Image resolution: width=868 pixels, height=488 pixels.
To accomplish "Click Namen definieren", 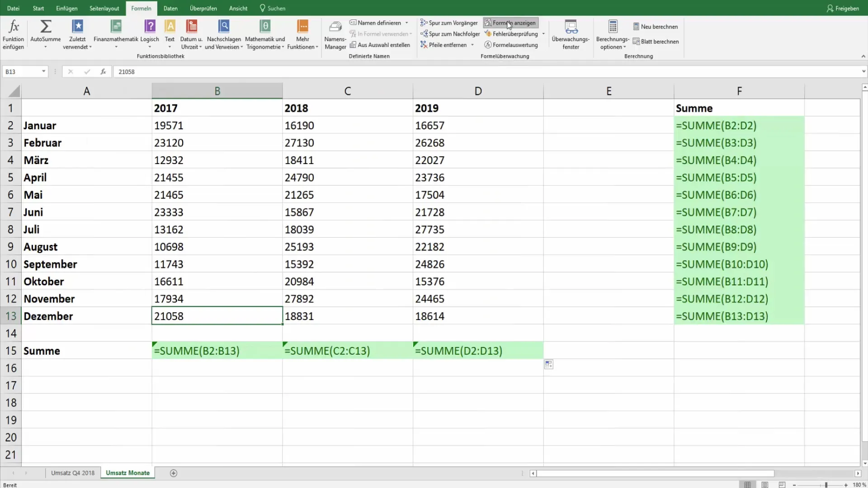I will click(x=375, y=23).
